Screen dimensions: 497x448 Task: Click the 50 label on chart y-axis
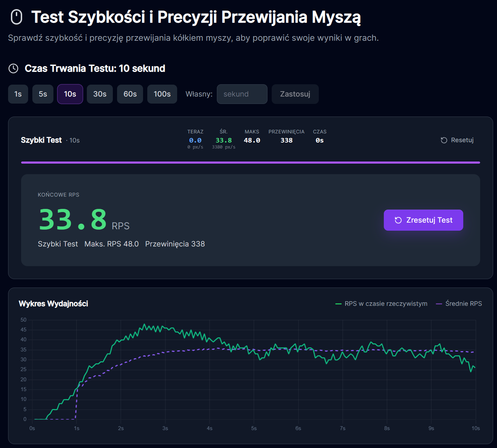[x=24, y=320]
